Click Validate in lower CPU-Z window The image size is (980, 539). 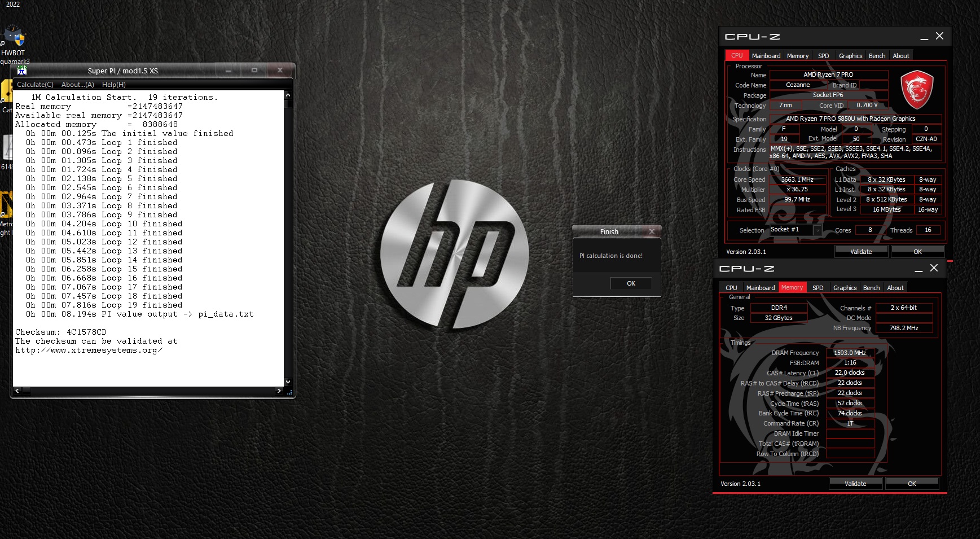click(x=855, y=484)
